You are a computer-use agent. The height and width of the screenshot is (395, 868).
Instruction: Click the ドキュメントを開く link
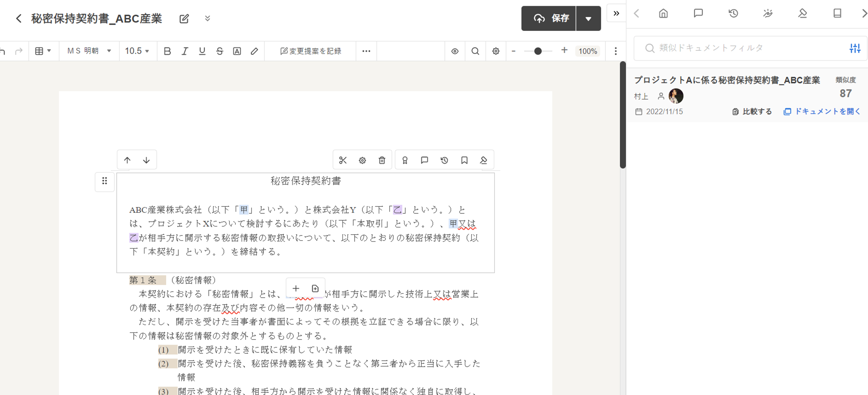(822, 112)
